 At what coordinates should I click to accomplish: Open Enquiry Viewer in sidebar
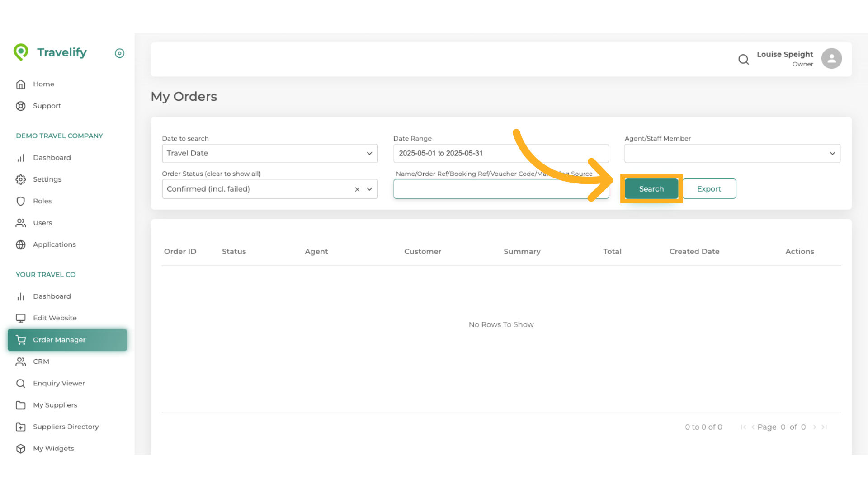59,383
